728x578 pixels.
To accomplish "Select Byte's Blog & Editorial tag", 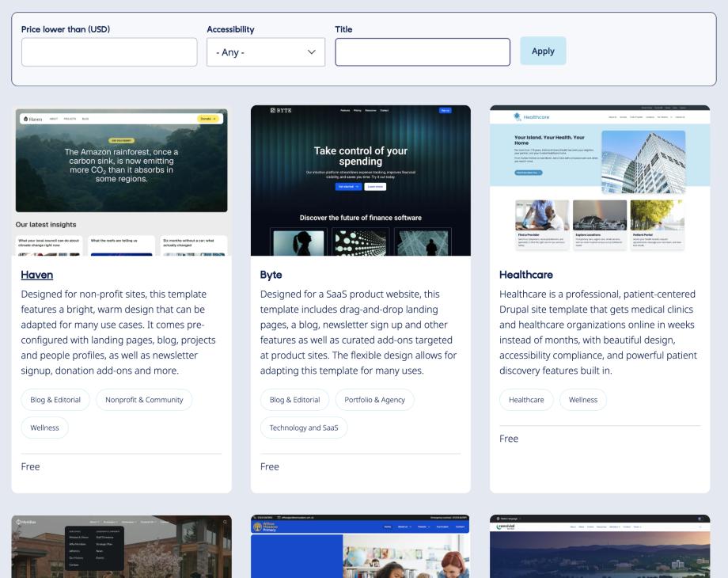I will (295, 400).
